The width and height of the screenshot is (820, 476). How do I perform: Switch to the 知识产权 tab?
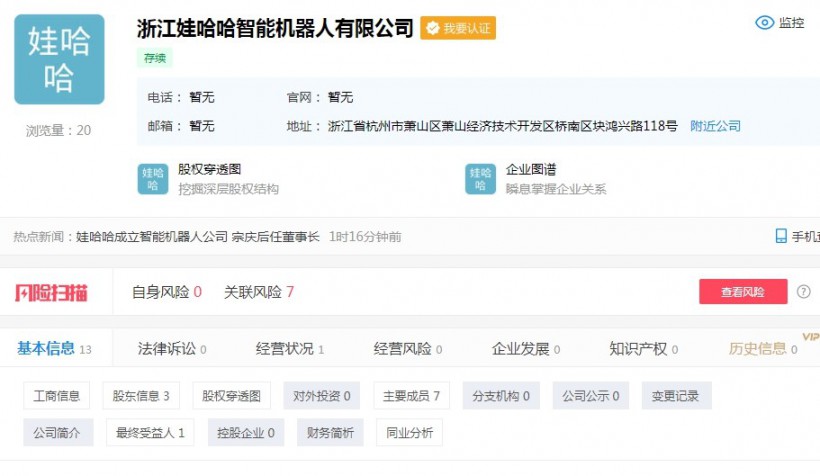coord(644,348)
